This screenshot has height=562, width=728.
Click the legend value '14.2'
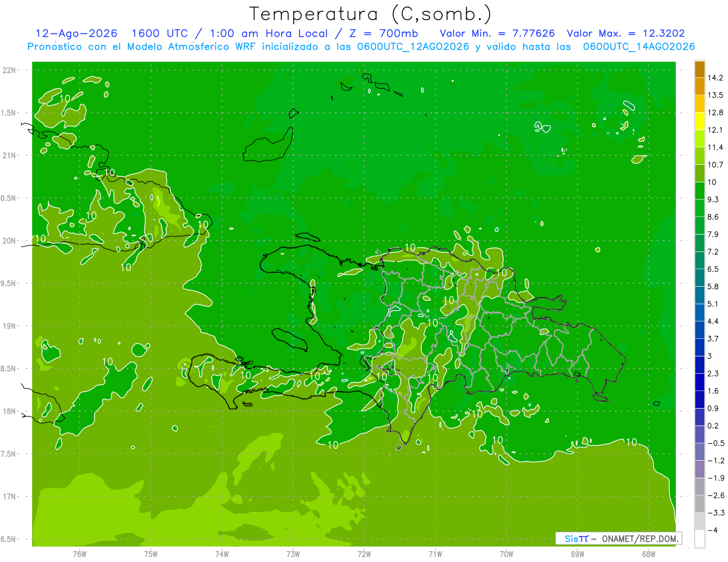(x=716, y=78)
